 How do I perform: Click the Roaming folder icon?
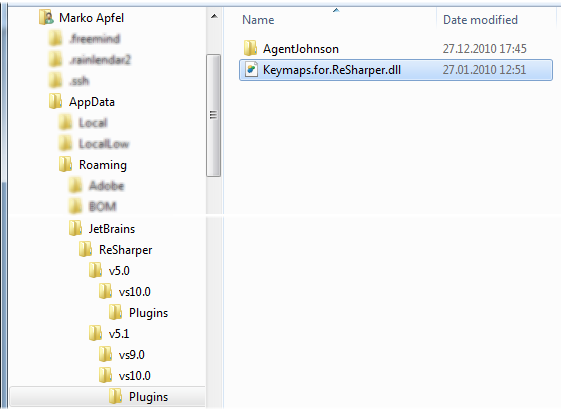coord(65,165)
